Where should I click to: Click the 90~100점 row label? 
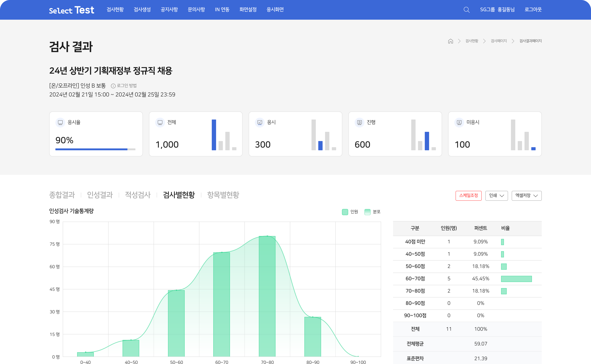[x=415, y=316]
